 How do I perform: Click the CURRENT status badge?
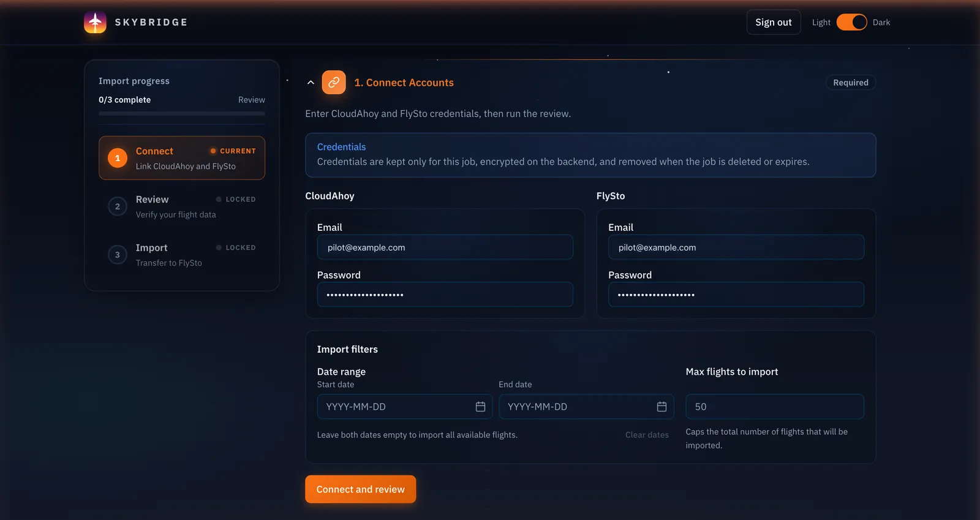coord(233,151)
